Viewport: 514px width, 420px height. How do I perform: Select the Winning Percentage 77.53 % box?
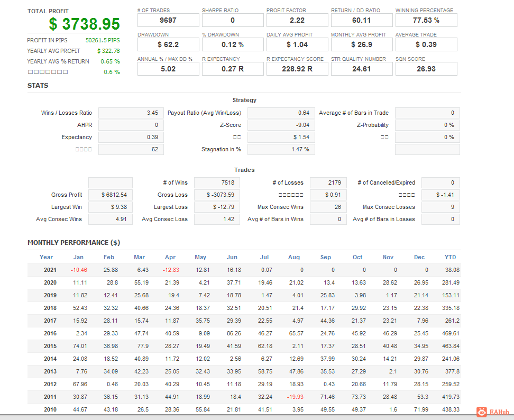[x=426, y=20]
